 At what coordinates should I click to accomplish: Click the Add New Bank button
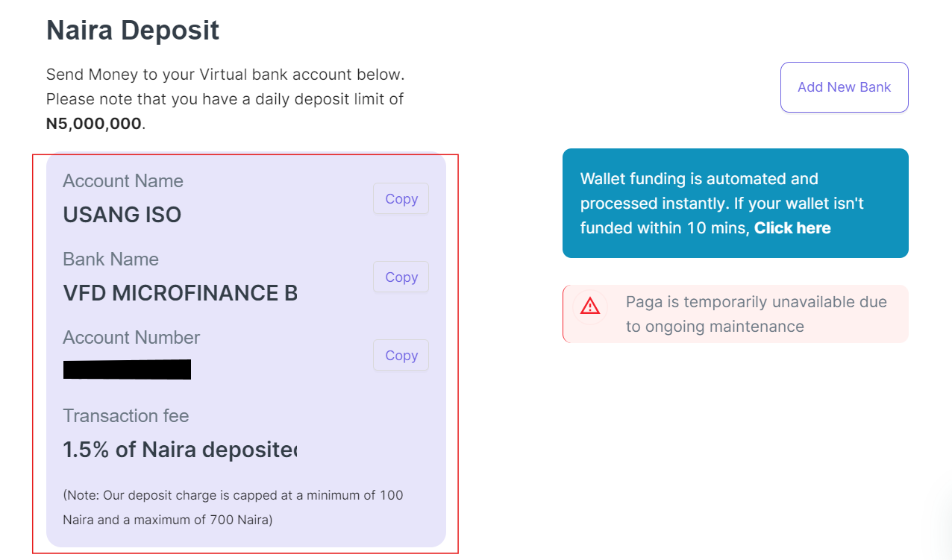pyautogui.click(x=844, y=87)
